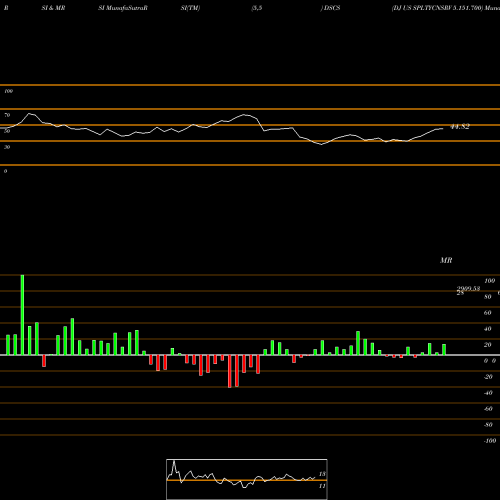Click the MR axis label 60
500x500 pixels.
pyautogui.click(x=488, y=313)
